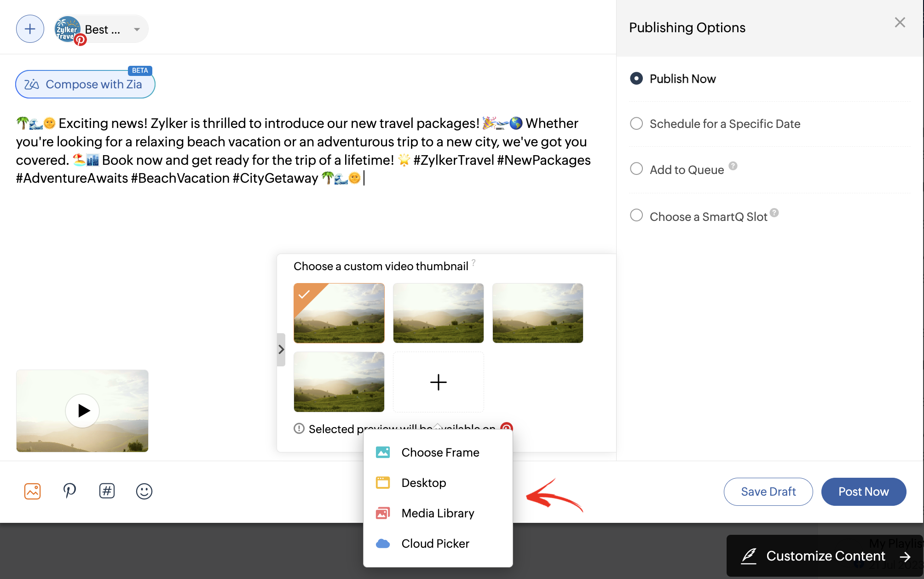This screenshot has width=924, height=579.
Task: Click the add media image icon
Action: [32, 491]
